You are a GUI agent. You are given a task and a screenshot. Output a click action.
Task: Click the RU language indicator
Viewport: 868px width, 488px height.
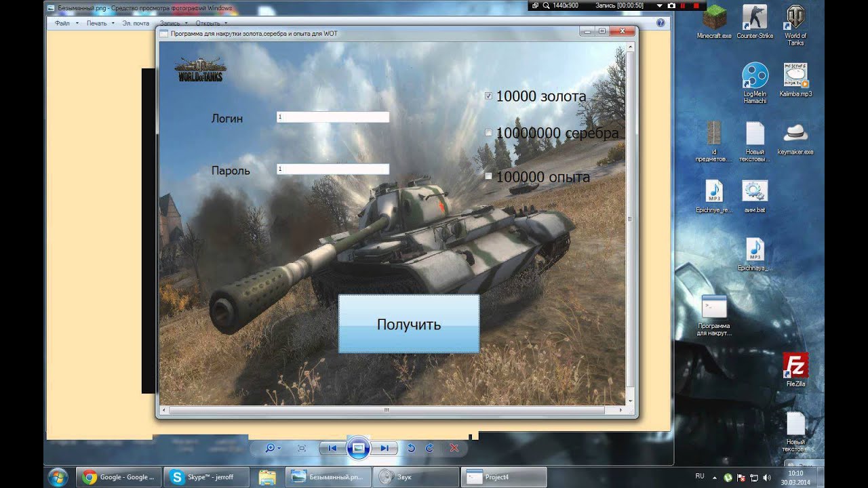tap(700, 476)
